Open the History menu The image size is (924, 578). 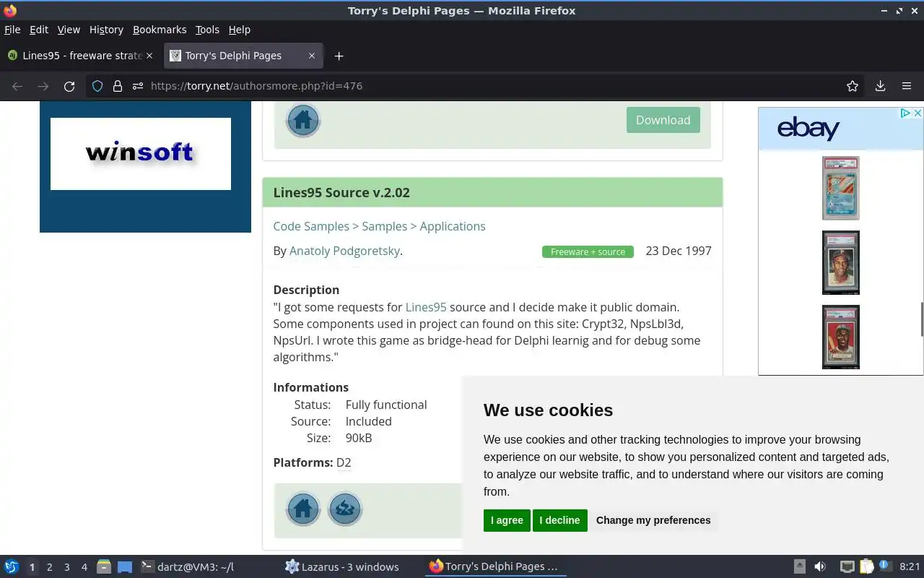point(106,30)
